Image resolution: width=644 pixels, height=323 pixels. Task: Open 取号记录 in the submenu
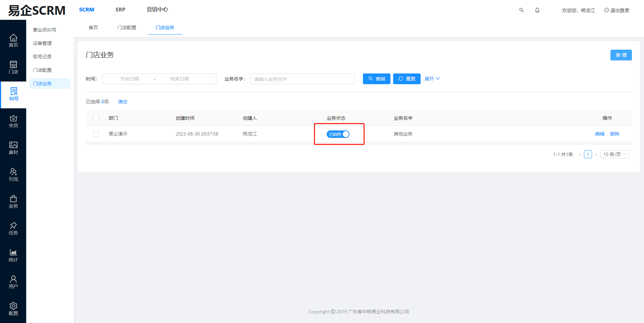pyautogui.click(x=42, y=57)
